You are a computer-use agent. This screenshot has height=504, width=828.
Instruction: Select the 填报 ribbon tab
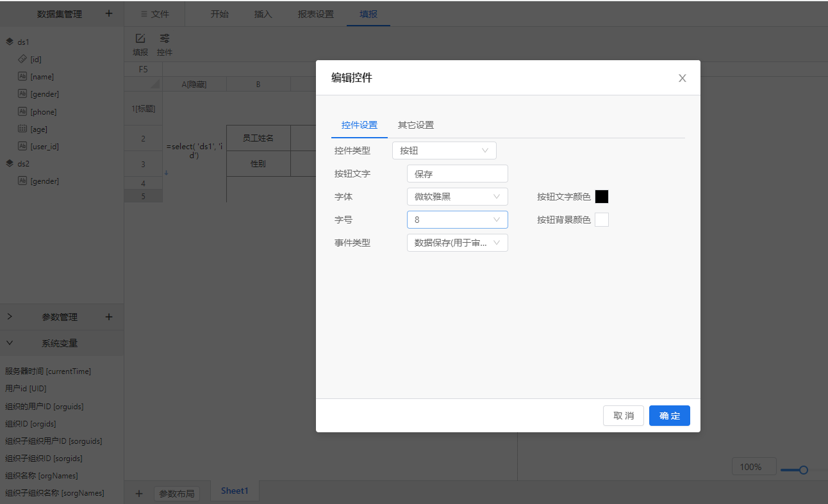[368, 14]
